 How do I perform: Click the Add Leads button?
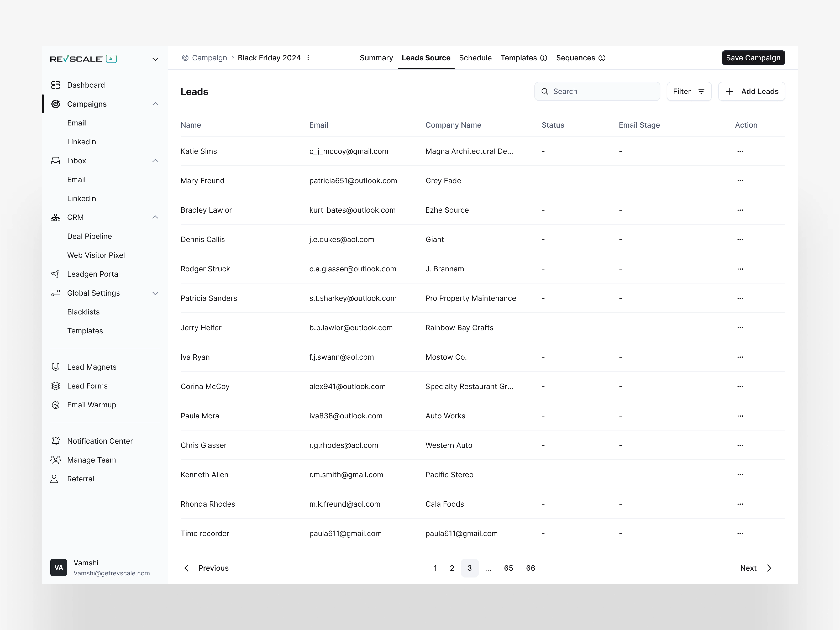(752, 91)
